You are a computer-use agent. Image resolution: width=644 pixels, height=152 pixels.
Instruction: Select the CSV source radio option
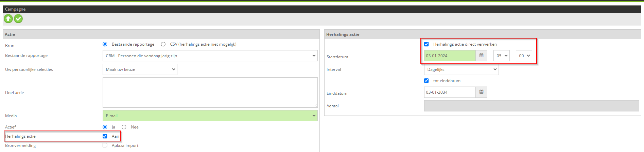tap(163, 44)
